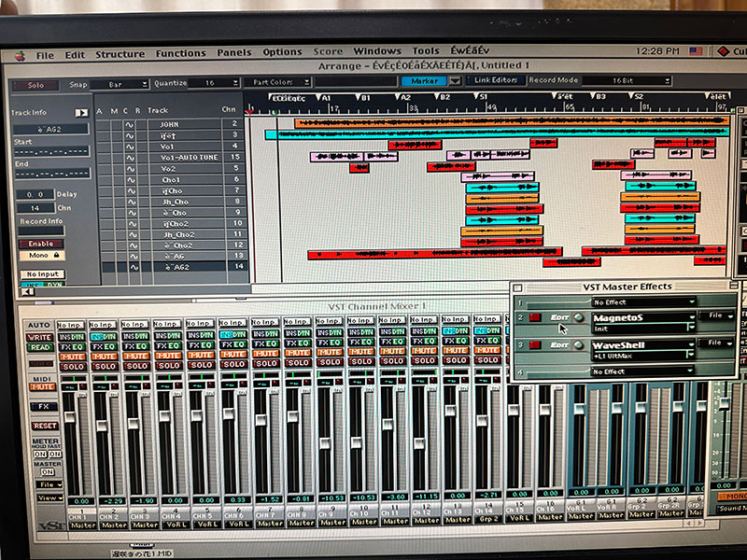Viewport: 747px width, 560px height.
Task: Click the Link Editors button
Action: tap(496, 80)
